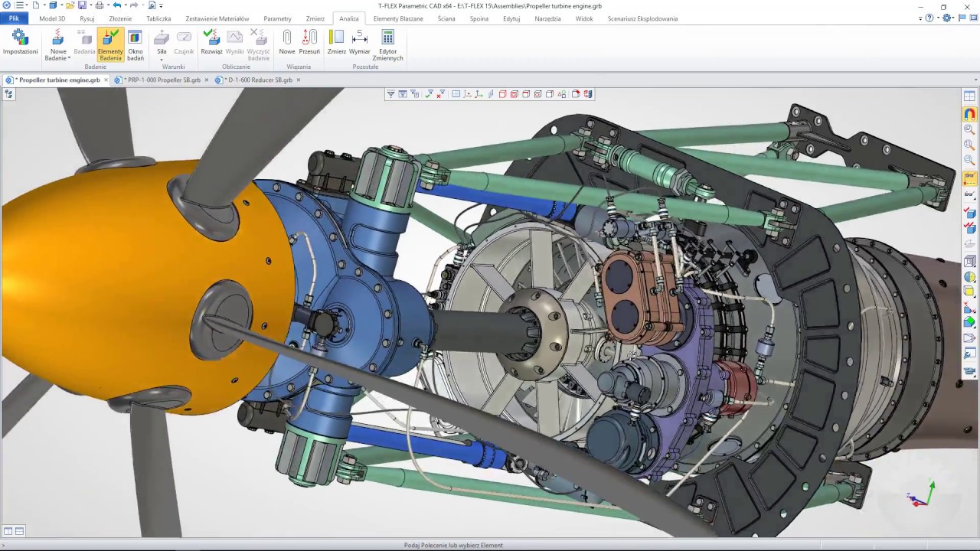Click the clear filter red X funnel icon
Image resolution: width=980 pixels, height=551 pixels.
(x=440, y=94)
